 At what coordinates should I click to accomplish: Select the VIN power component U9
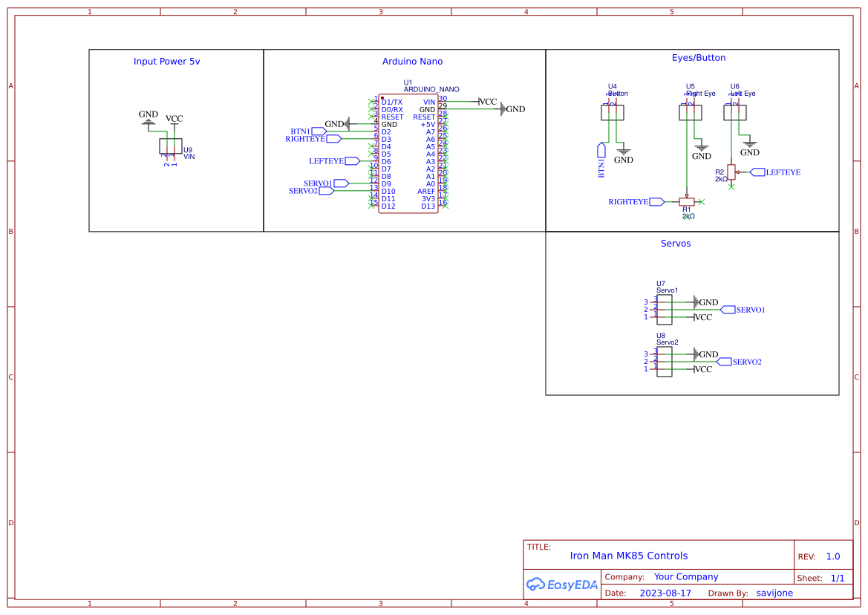click(x=169, y=146)
